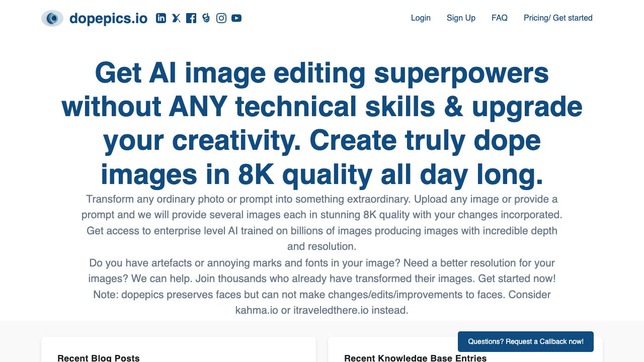Click the dopepics.io brand name text
The image size is (644, 362).
108,19
